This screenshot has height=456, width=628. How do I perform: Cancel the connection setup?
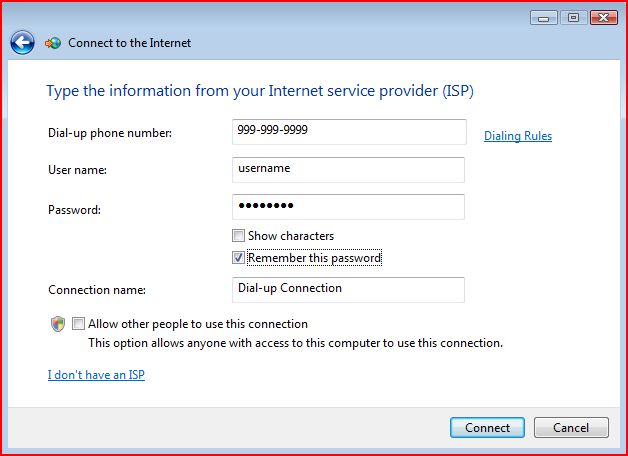click(x=571, y=428)
